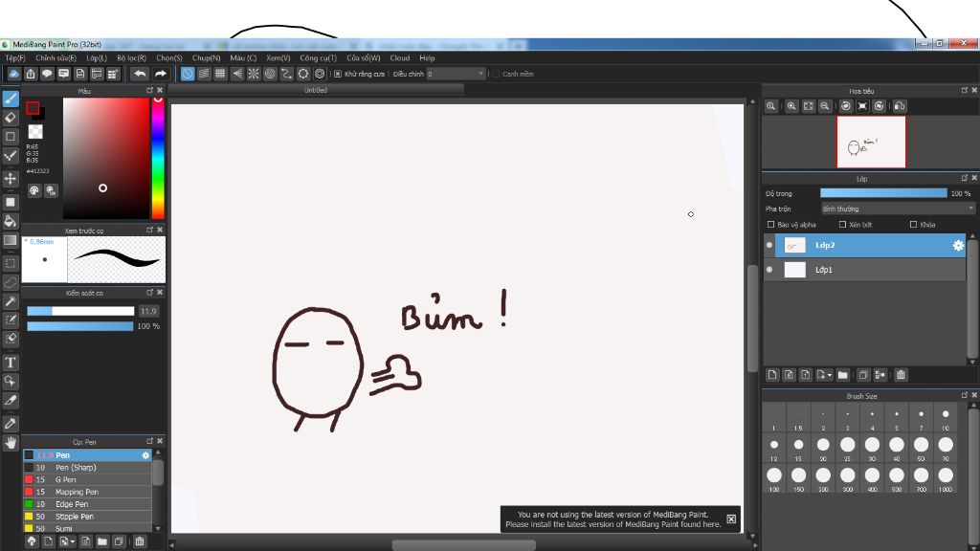Click the brush size slider showing 11.9
This screenshot has height=551, width=980.
(x=80, y=311)
